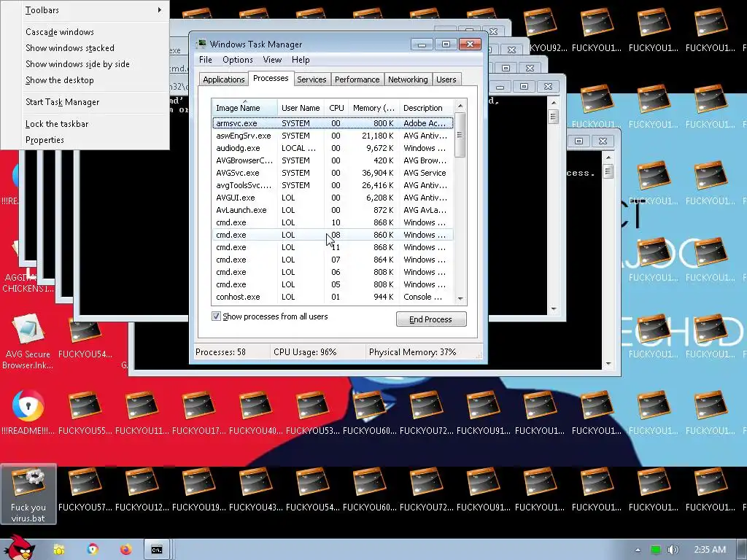Open Windows Explorer from the taskbar
Screen dimensions: 747x560
pyautogui.click(x=58, y=550)
